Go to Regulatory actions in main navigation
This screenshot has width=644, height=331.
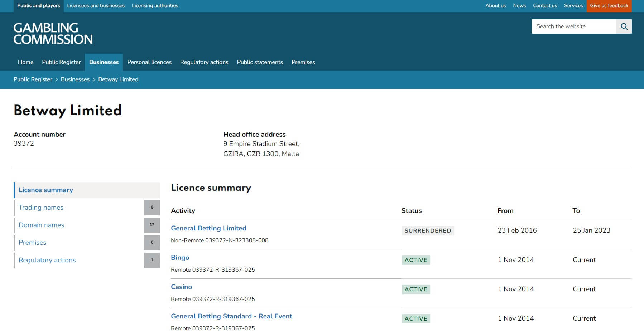coord(204,62)
